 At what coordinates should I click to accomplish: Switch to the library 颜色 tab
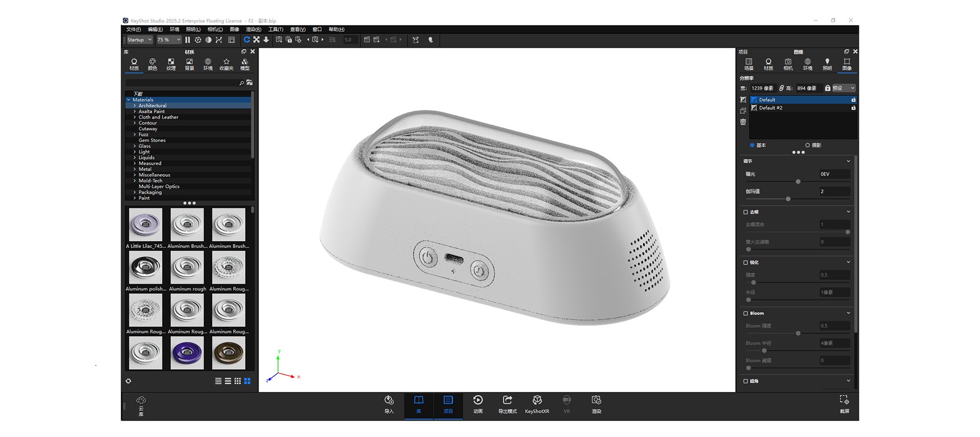[x=152, y=64]
